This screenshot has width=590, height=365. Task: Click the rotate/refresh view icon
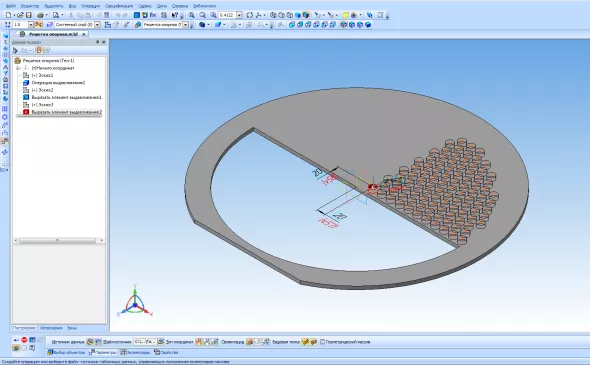tap(249, 15)
